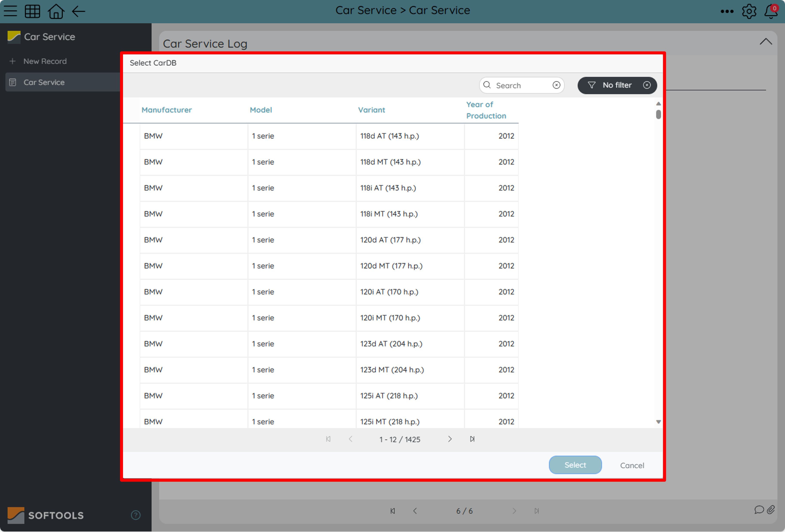Image resolution: width=785 pixels, height=532 pixels.
Task: Open the No filter dropdown
Action: [617, 85]
